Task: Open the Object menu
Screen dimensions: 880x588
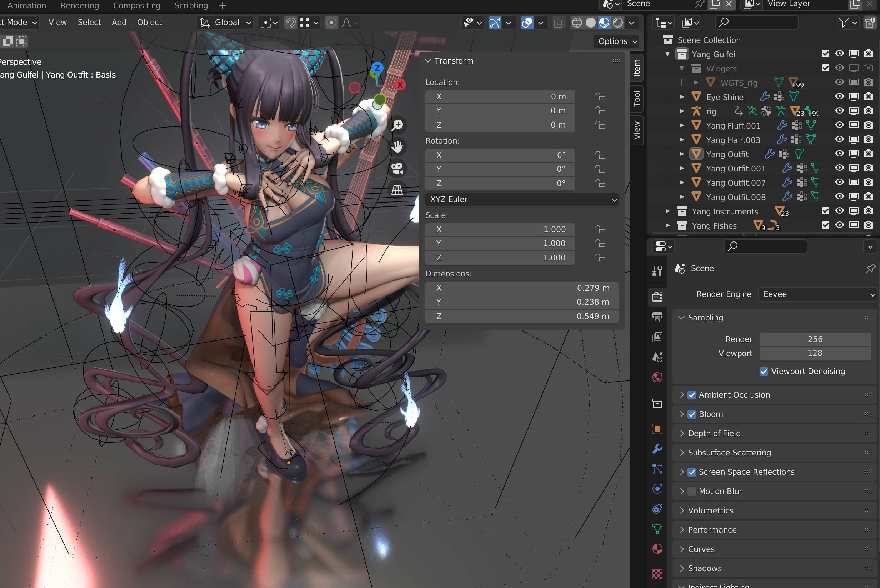Action: (149, 23)
